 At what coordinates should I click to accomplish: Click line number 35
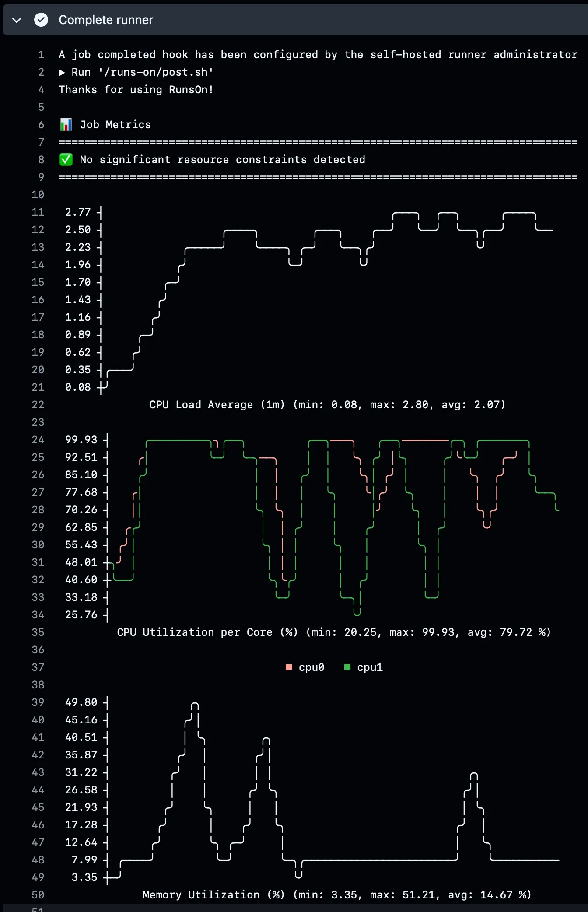(38, 632)
